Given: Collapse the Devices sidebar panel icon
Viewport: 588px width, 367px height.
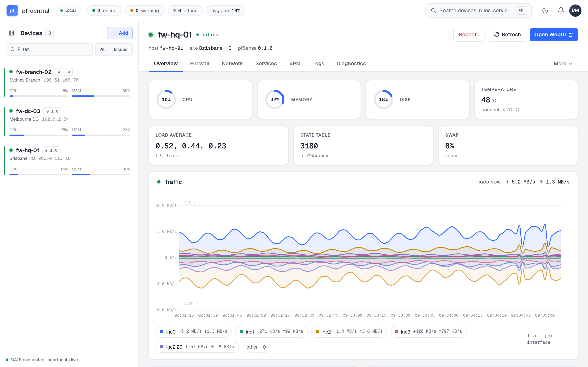Looking at the screenshot, I should pos(11,33).
